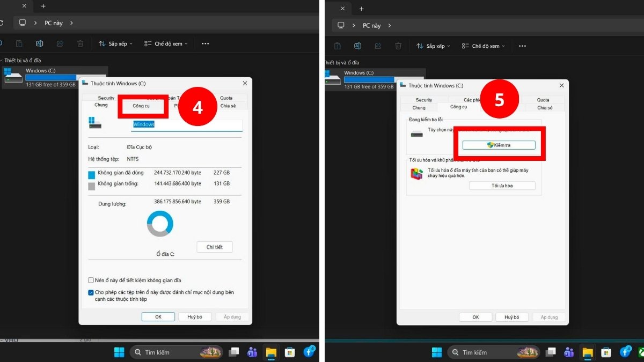This screenshot has width=644, height=362.
Task: Click chevron after 'PC này' in left address bar
Action: click(x=71, y=23)
